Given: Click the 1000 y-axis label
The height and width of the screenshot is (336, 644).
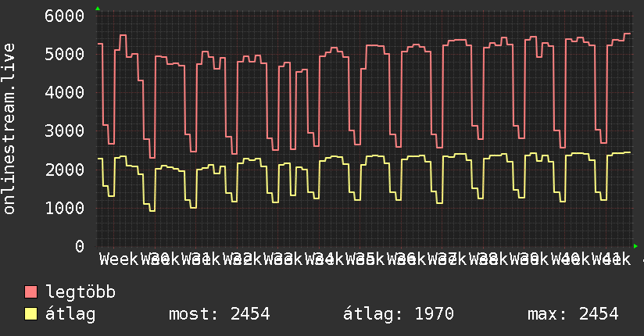Looking at the screenshot, I should click(65, 208).
